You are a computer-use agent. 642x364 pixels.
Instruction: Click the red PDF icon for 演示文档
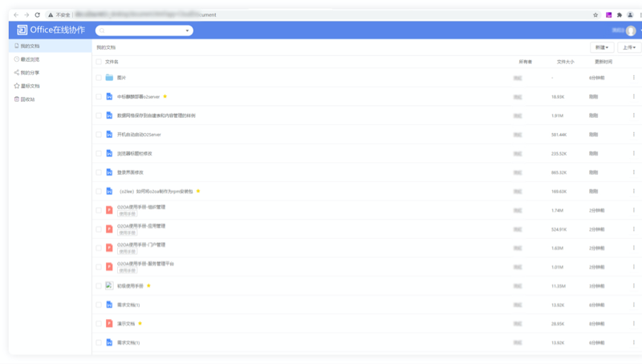[109, 324]
